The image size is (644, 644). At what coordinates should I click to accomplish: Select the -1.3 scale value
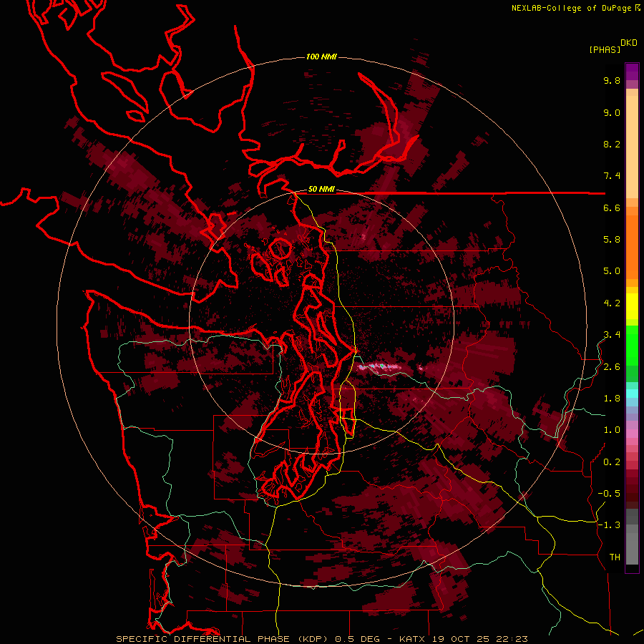(x=609, y=525)
